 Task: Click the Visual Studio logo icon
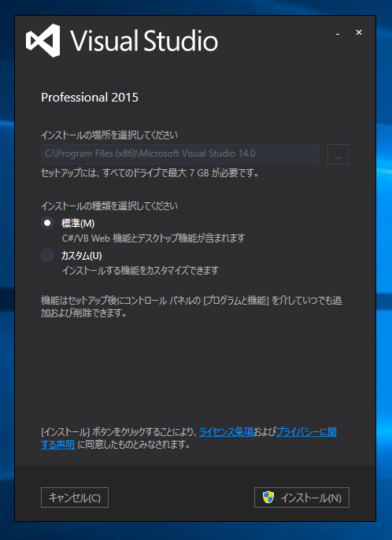click(x=43, y=41)
